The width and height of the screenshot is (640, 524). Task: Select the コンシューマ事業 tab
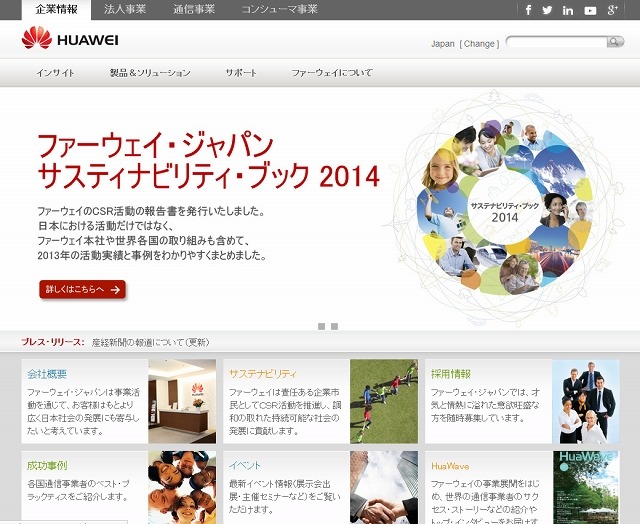pos(280,9)
